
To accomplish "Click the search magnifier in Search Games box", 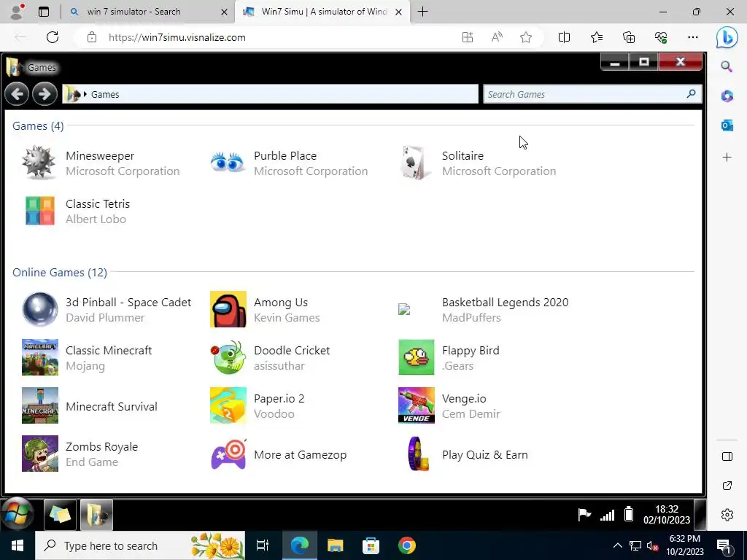I will point(691,94).
